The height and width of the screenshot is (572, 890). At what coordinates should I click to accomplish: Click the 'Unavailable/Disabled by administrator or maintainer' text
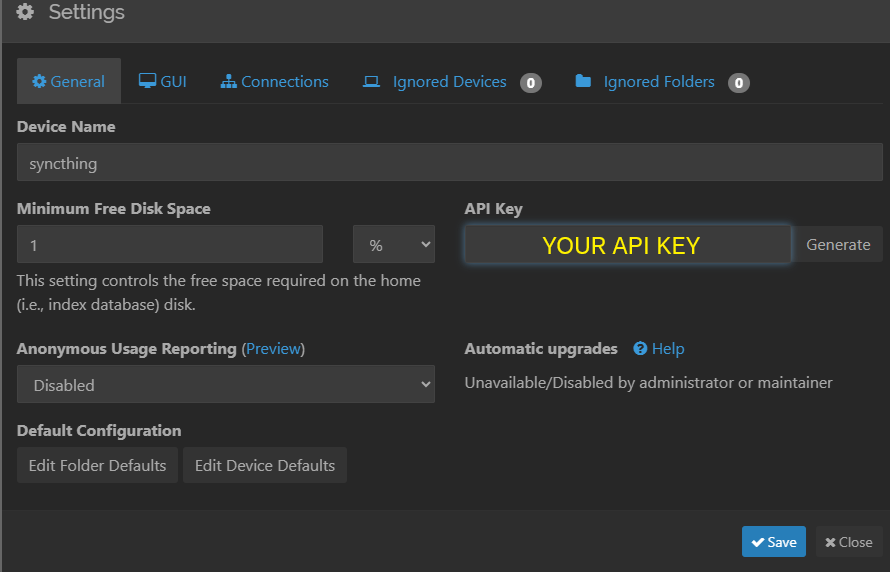tap(648, 383)
